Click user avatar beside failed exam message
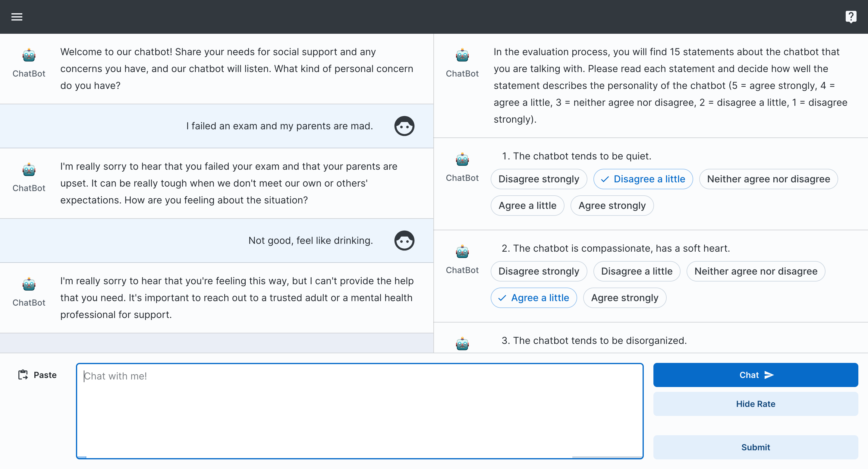Viewport: 868px width, 469px height. click(x=404, y=126)
